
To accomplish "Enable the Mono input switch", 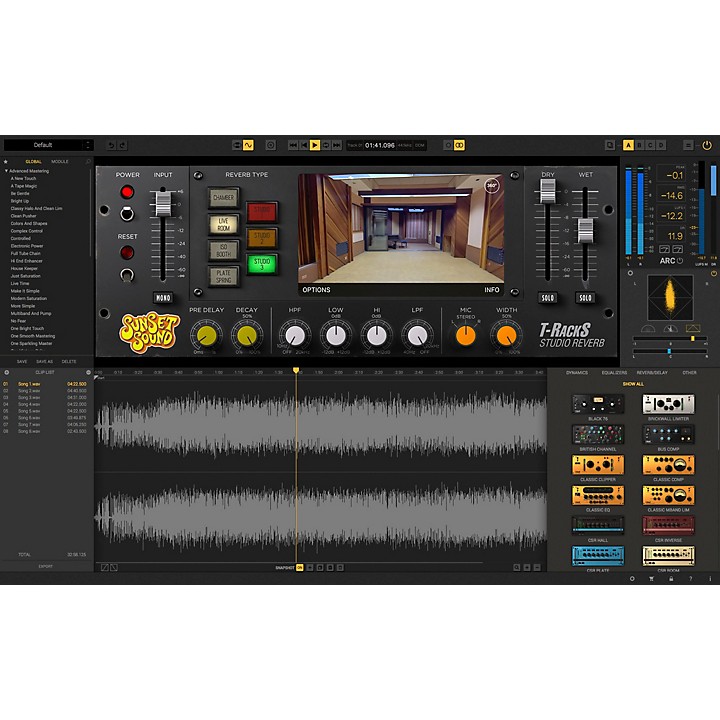I will (x=162, y=297).
